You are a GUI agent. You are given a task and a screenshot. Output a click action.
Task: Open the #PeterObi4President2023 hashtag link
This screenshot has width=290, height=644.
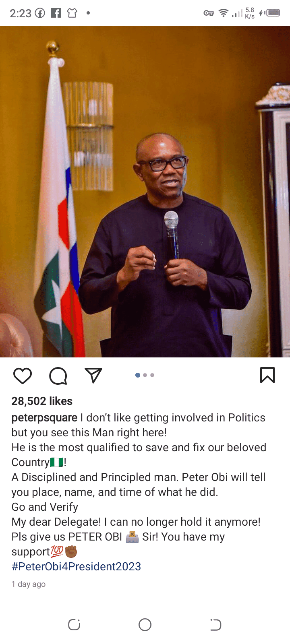[x=76, y=566]
